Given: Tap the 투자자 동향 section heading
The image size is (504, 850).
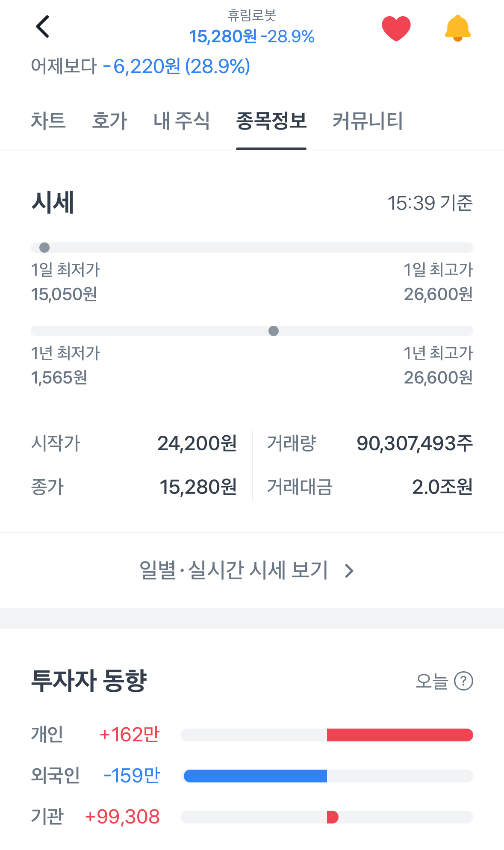Looking at the screenshot, I should (x=89, y=681).
